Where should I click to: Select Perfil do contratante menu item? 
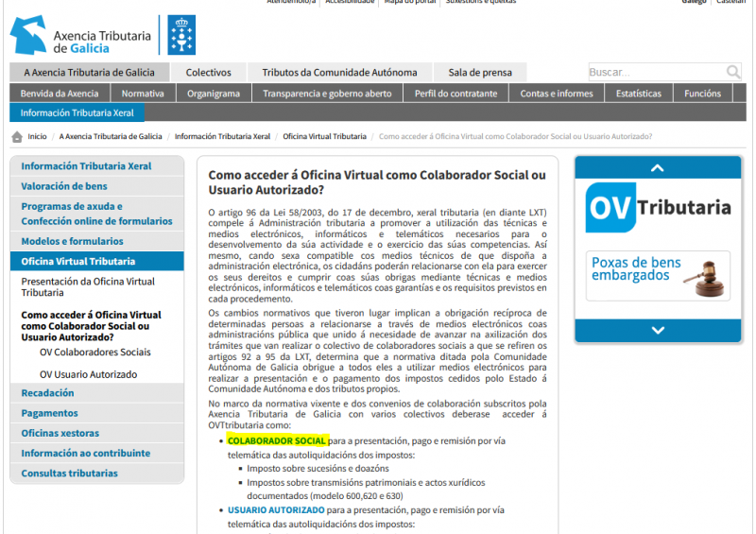point(456,94)
